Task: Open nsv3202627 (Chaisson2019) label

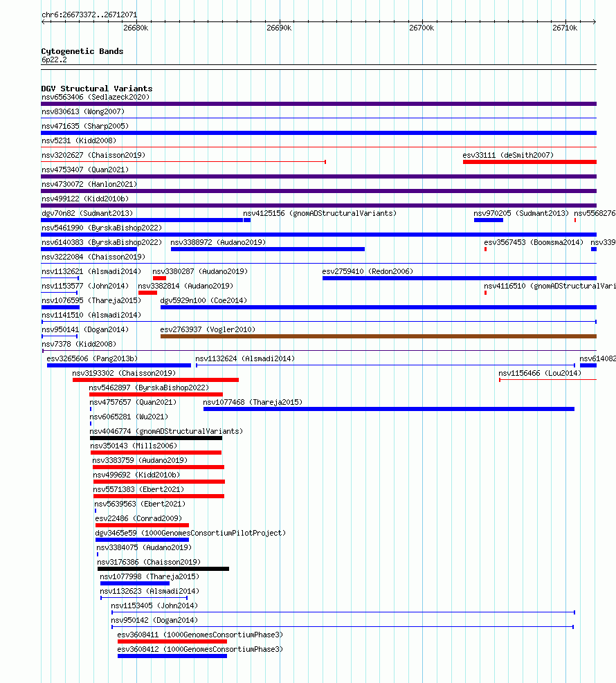Action: click(x=93, y=155)
